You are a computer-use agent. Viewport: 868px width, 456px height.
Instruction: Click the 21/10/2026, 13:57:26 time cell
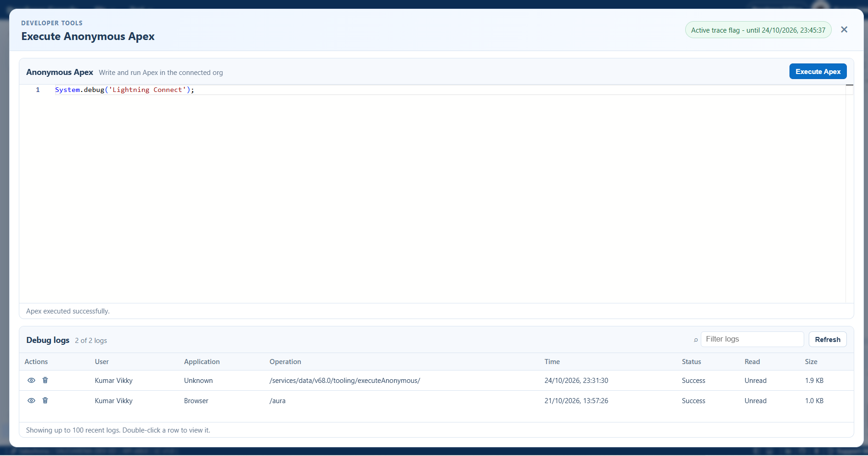point(576,401)
